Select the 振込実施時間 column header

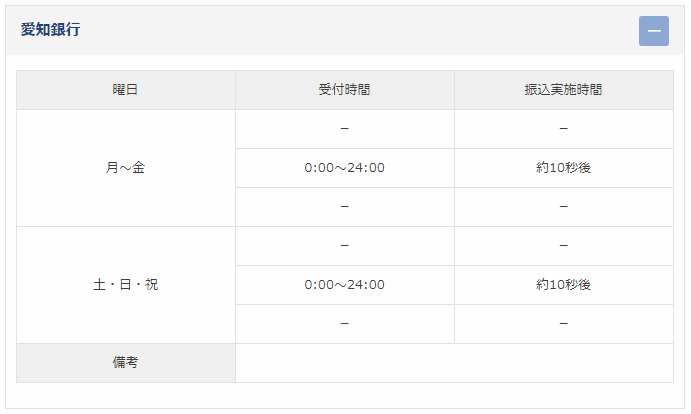coord(564,90)
